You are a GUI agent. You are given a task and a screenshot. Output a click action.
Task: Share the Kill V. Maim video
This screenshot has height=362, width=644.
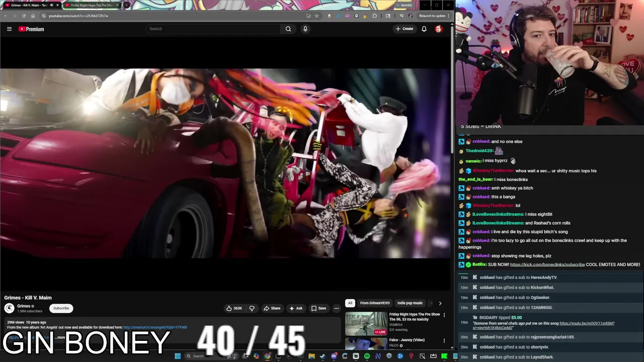[272, 308]
